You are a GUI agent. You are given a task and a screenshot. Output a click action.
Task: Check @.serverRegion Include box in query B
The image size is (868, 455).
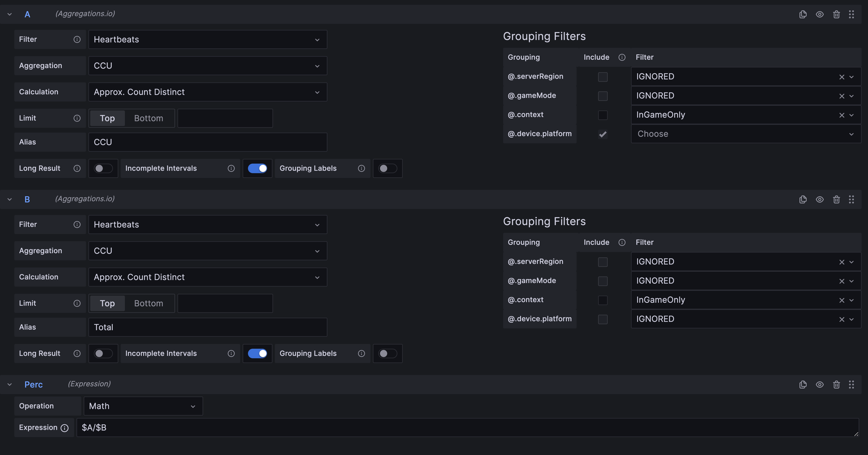[x=603, y=262]
